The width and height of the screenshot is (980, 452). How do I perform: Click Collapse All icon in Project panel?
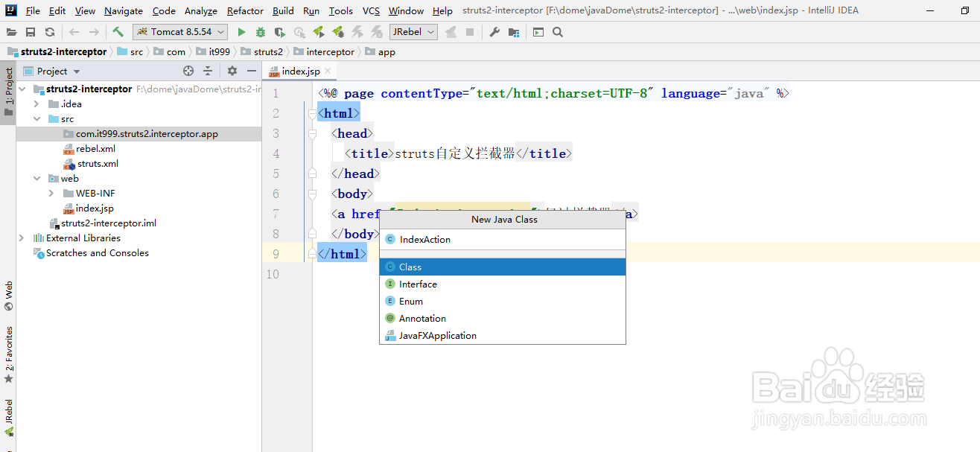coord(208,71)
